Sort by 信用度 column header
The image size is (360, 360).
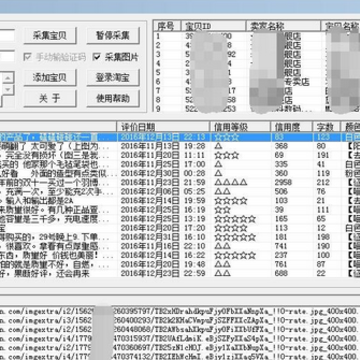[x=291, y=127]
